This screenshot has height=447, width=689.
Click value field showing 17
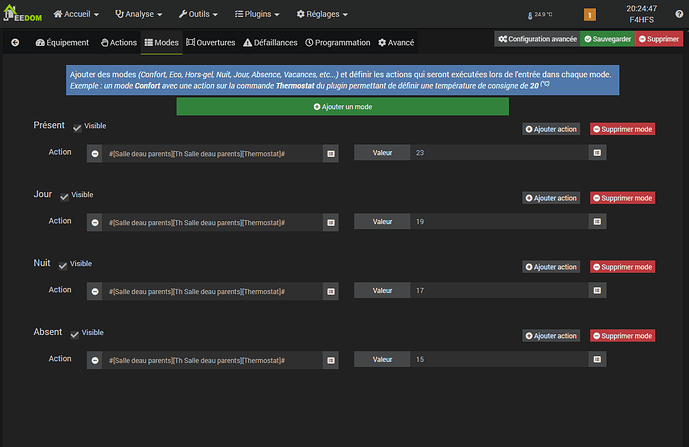[x=499, y=291]
